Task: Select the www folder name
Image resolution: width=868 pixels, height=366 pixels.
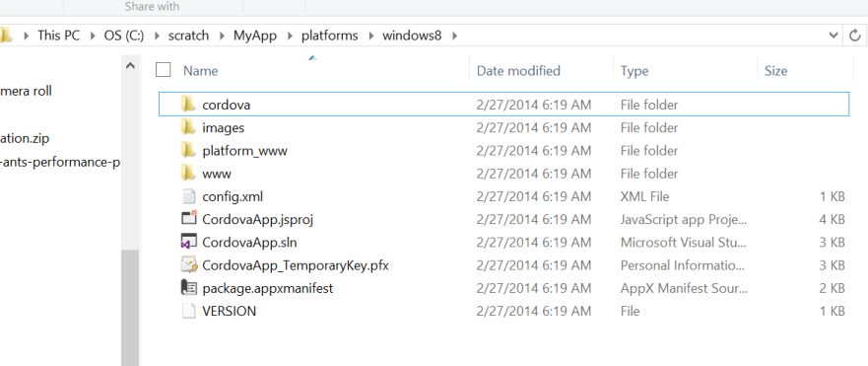Action: tap(217, 174)
